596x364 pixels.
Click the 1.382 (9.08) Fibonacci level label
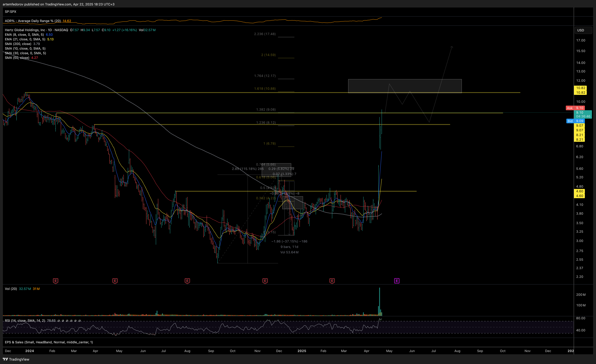[266, 110]
